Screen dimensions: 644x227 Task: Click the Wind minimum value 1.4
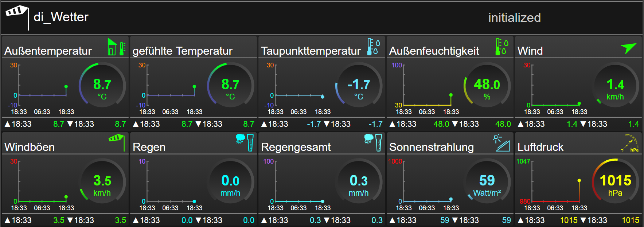[x=634, y=124]
